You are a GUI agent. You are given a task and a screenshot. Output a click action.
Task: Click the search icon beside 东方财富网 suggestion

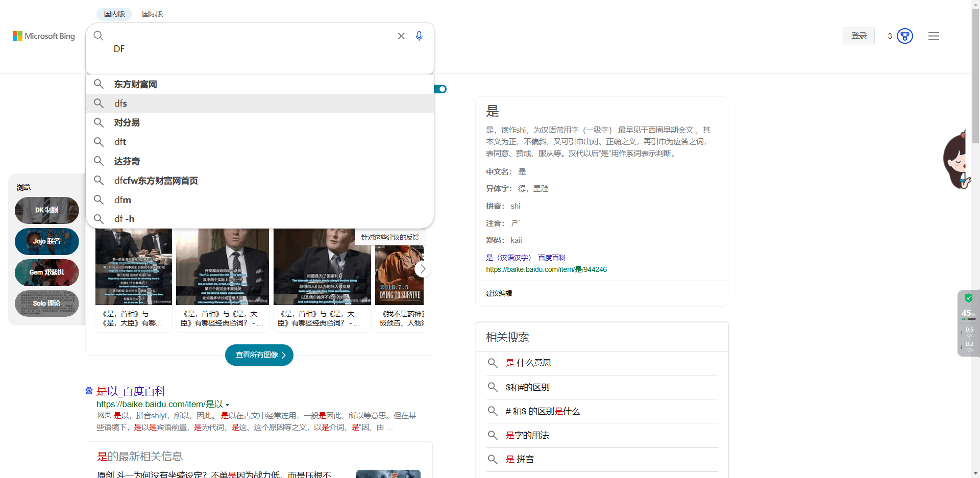99,84
